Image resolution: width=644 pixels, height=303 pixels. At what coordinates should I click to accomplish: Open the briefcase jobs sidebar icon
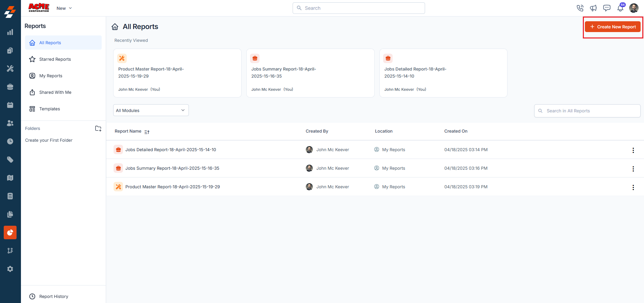click(10, 87)
